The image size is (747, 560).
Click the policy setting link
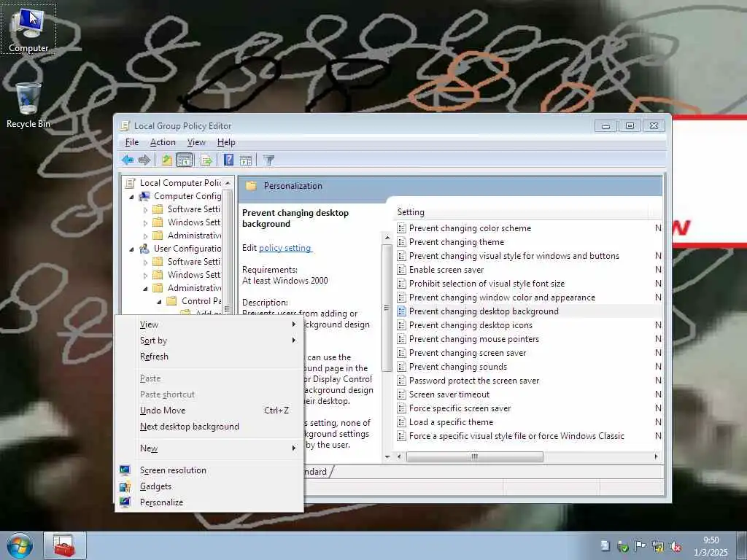pos(285,248)
